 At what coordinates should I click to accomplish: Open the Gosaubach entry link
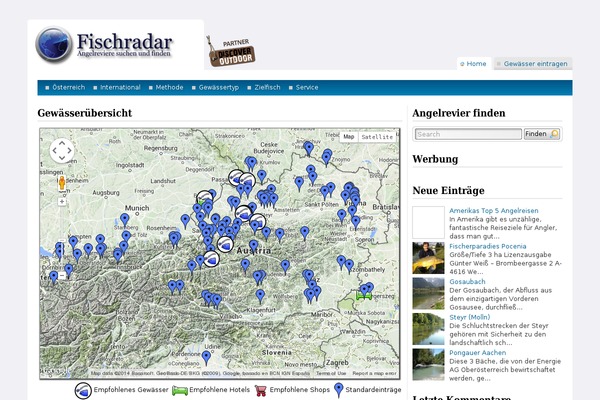(x=467, y=282)
